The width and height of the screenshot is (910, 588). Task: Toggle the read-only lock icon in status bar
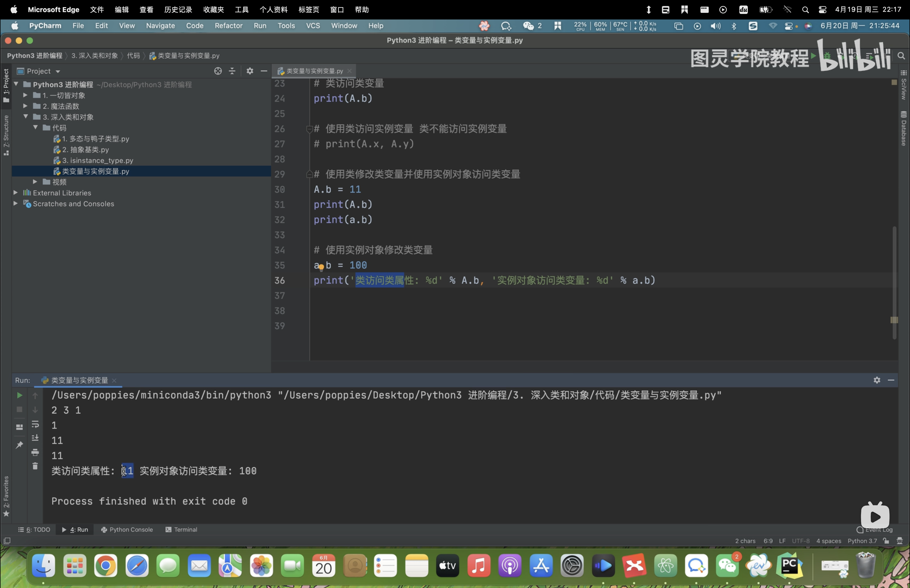(886, 541)
